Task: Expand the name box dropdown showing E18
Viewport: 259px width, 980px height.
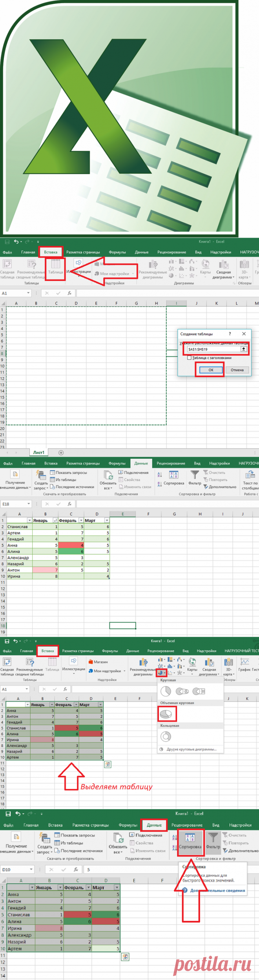Action: 28,504
